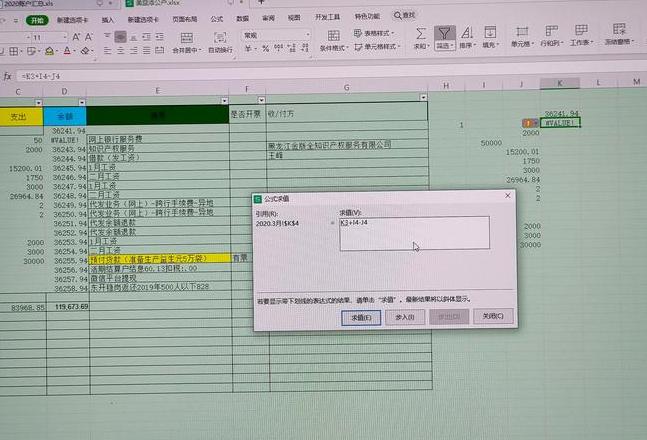The width and height of the screenshot is (647, 440).
Task: Click the increase font size icon
Action: (x=76, y=37)
